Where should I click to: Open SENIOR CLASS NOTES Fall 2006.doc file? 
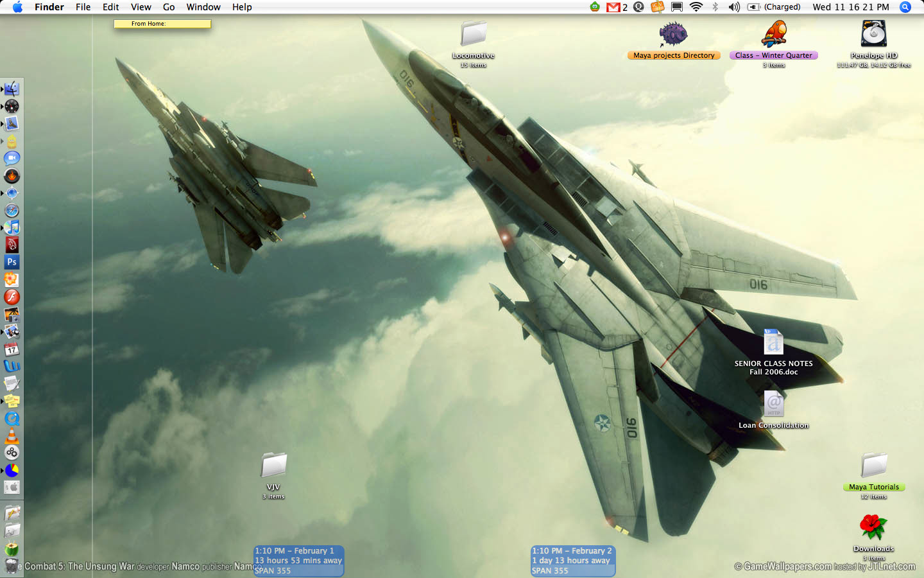773,342
